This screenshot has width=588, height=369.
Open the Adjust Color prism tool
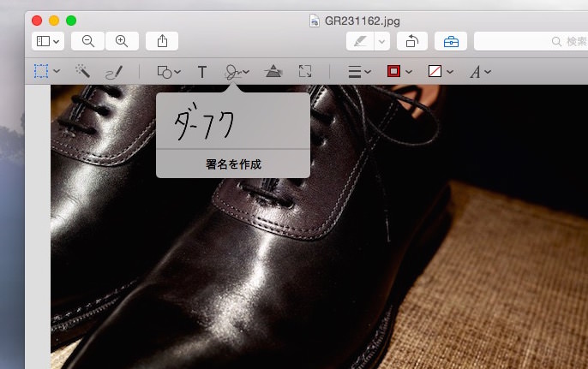(273, 71)
